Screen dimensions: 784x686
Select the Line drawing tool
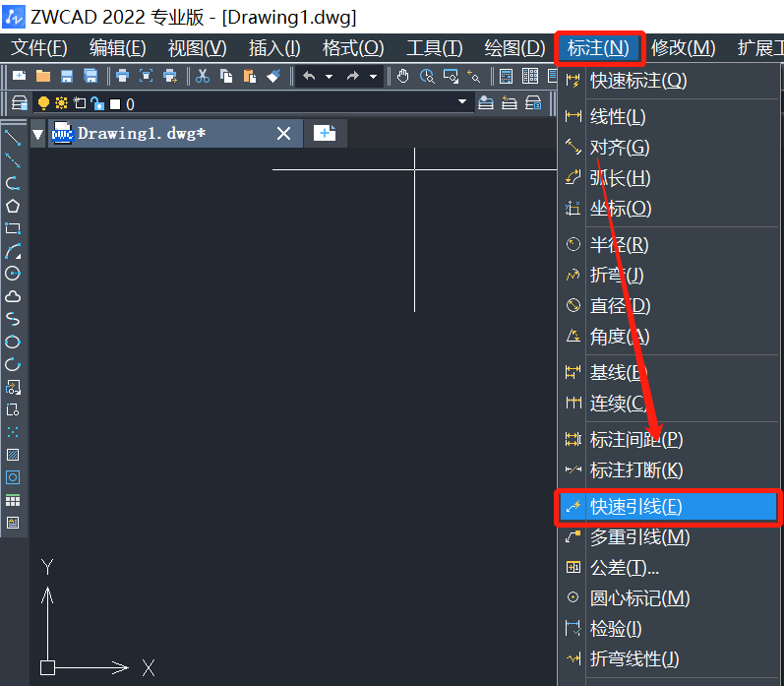(13, 138)
